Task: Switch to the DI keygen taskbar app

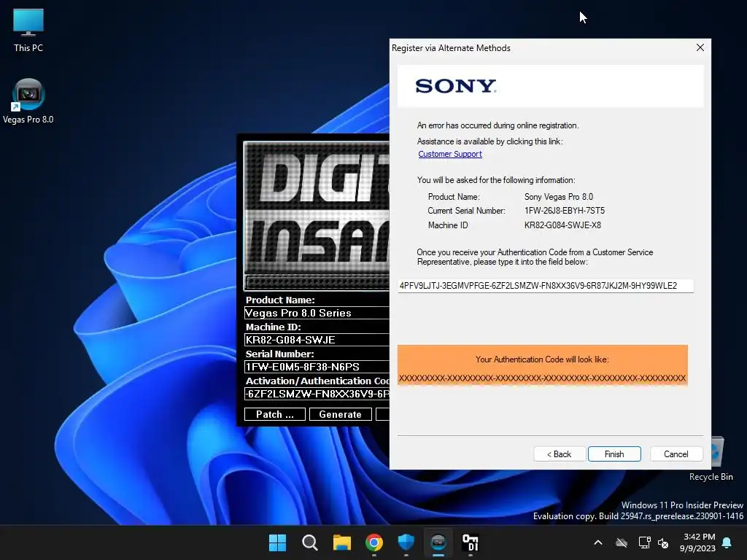Action: (471, 542)
